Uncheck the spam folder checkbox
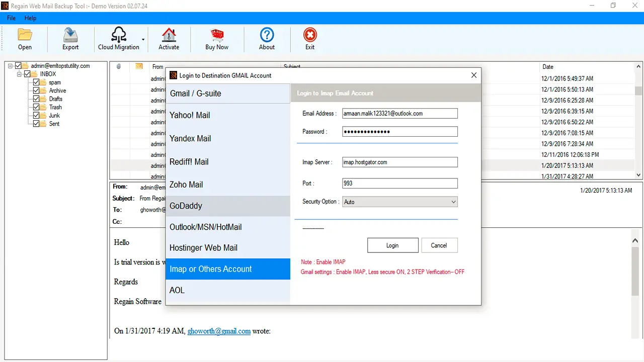The height and width of the screenshot is (362, 644). pyautogui.click(x=36, y=82)
